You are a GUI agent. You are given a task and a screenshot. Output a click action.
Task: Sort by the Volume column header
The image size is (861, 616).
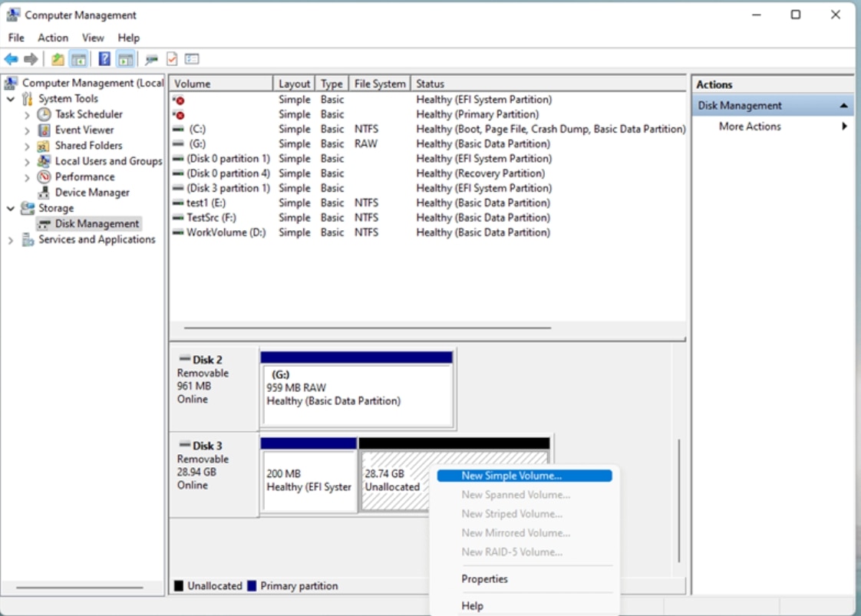click(x=221, y=84)
